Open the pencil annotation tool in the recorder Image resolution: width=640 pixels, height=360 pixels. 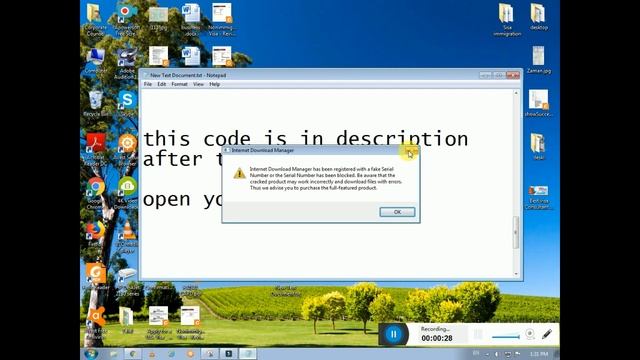tap(547, 334)
